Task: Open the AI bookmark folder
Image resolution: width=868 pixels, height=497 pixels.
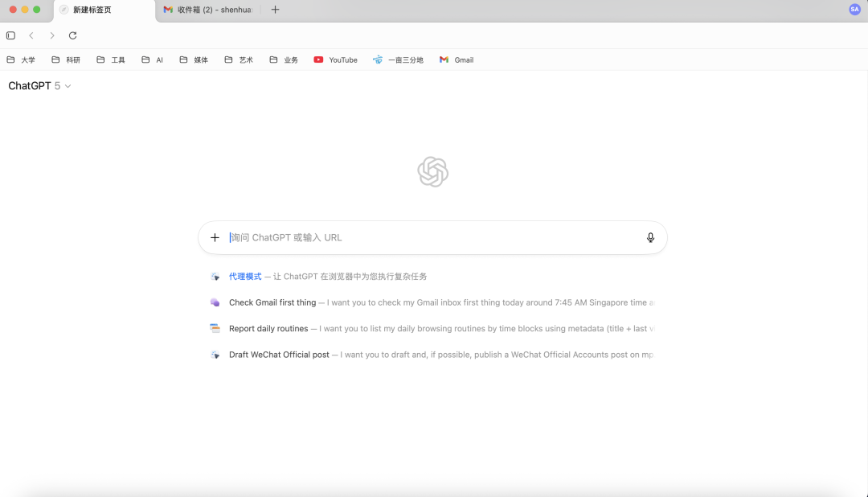Action: (x=152, y=60)
